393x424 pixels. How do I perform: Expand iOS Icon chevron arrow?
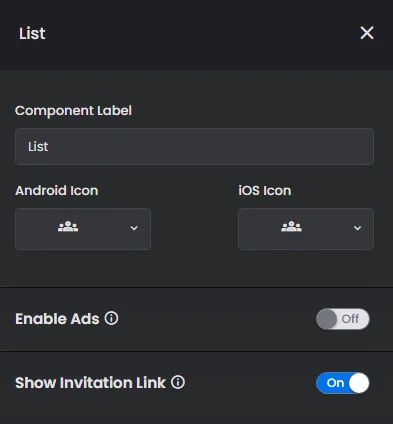point(357,228)
